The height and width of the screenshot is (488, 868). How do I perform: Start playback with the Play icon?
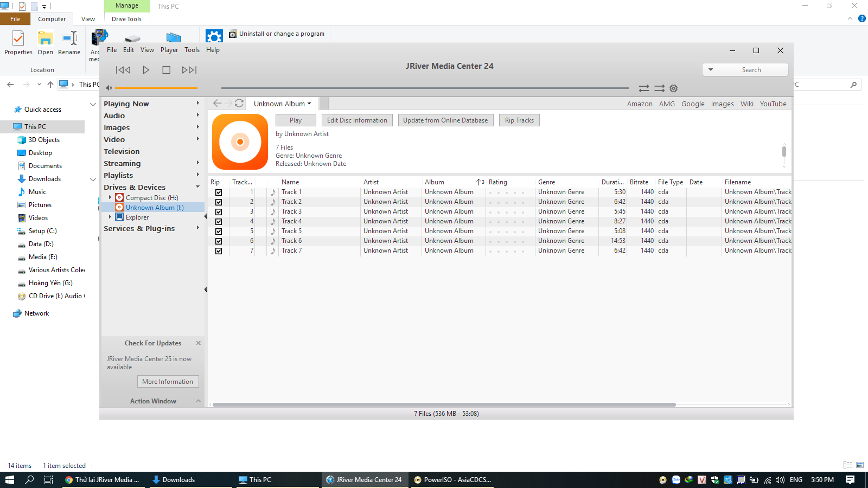[146, 70]
